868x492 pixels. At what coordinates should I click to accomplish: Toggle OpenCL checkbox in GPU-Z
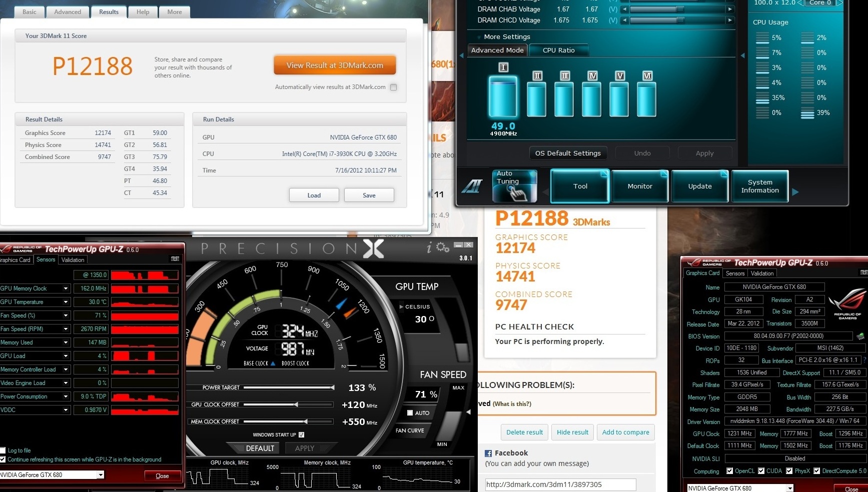pyautogui.click(x=730, y=471)
